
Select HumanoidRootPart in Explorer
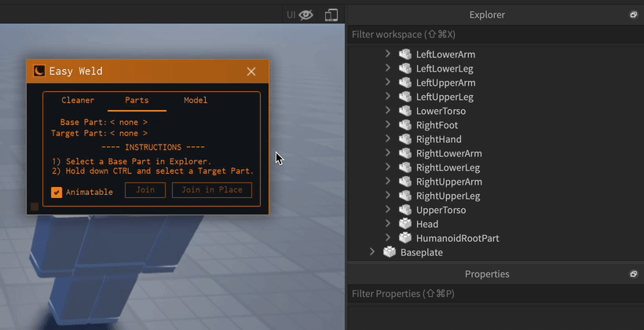(x=458, y=238)
